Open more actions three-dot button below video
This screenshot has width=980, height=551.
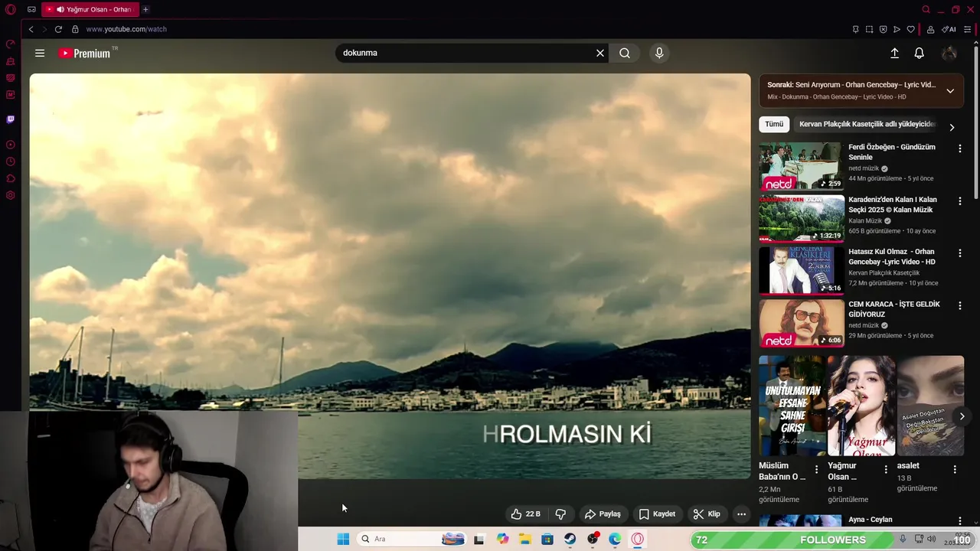pos(741,514)
